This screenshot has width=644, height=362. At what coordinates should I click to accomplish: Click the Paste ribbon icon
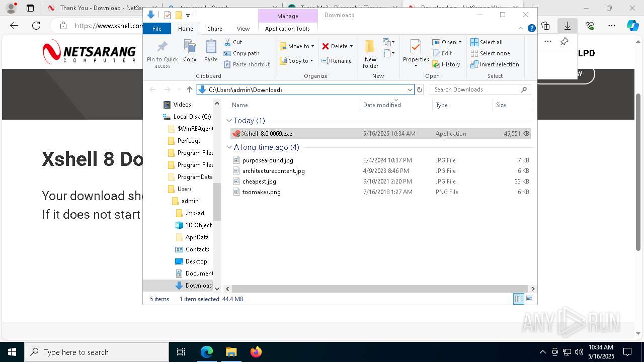coord(211,51)
